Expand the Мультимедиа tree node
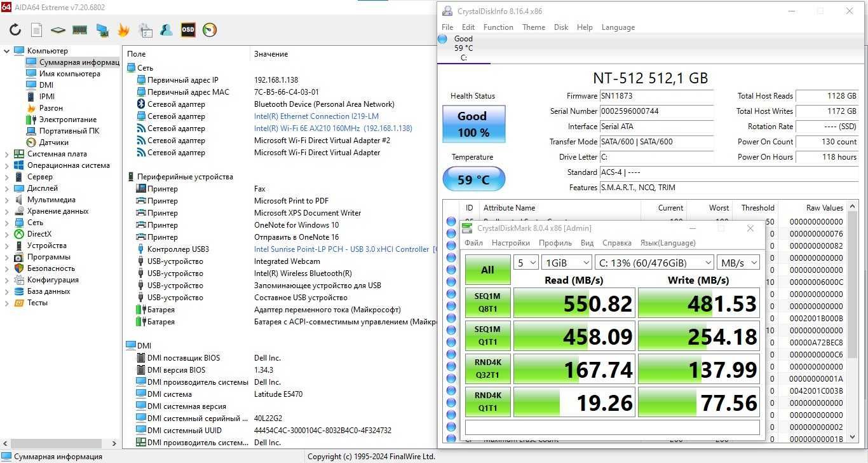Viewport: 868px width, 463px height. point(7,200)
